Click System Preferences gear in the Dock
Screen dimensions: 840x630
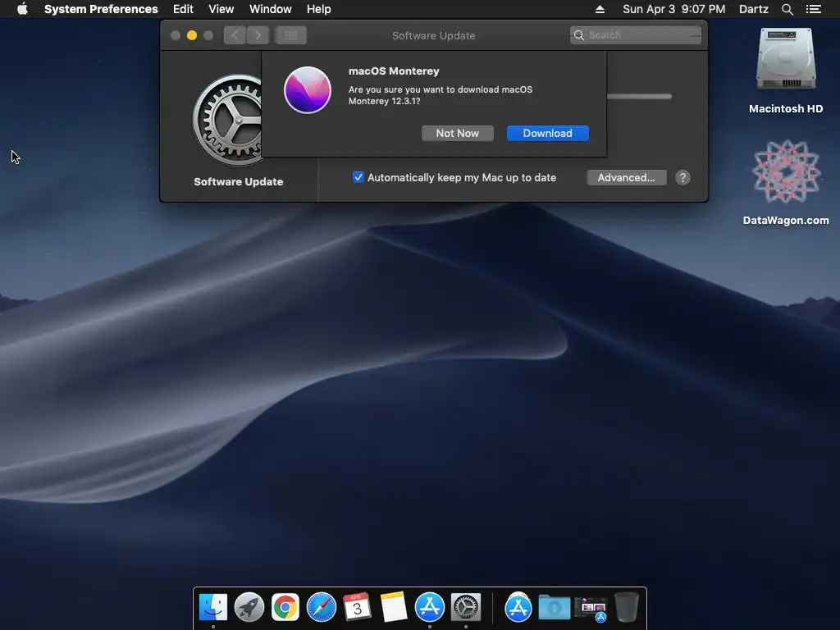click(466, 608)
